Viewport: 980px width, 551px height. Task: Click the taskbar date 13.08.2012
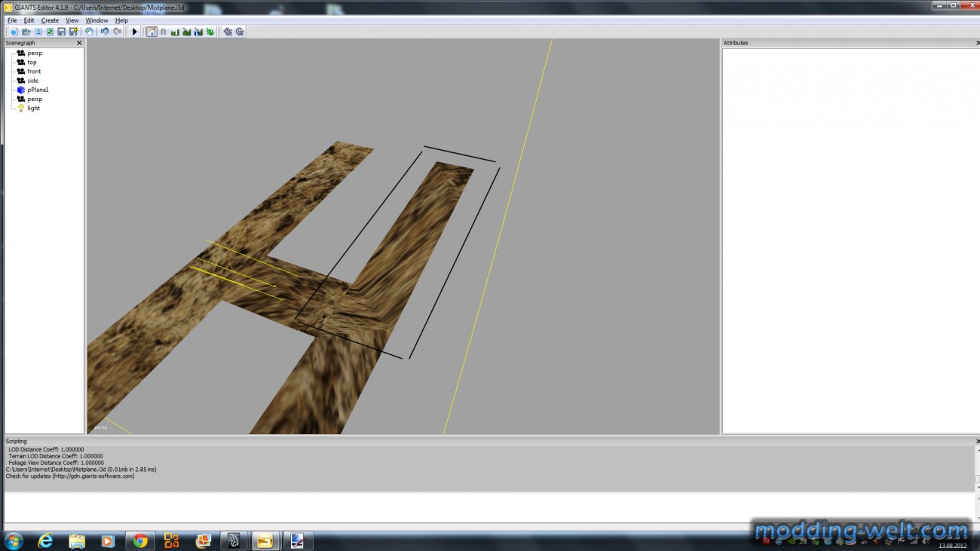click(x=952, y=544)
